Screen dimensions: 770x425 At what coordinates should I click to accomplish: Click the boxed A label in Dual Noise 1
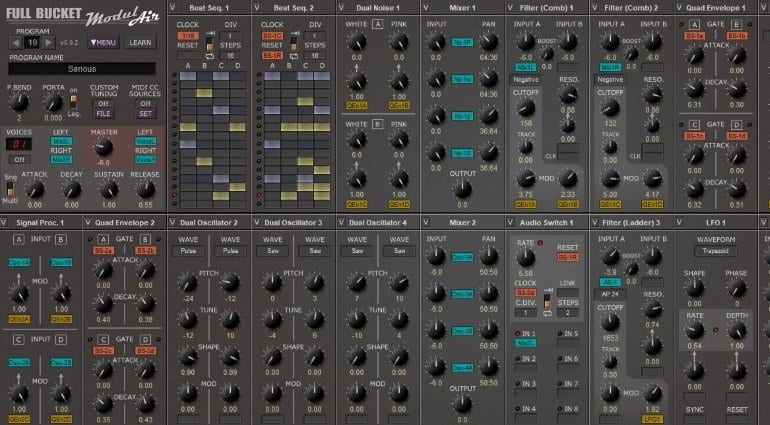tap(377, 24)
